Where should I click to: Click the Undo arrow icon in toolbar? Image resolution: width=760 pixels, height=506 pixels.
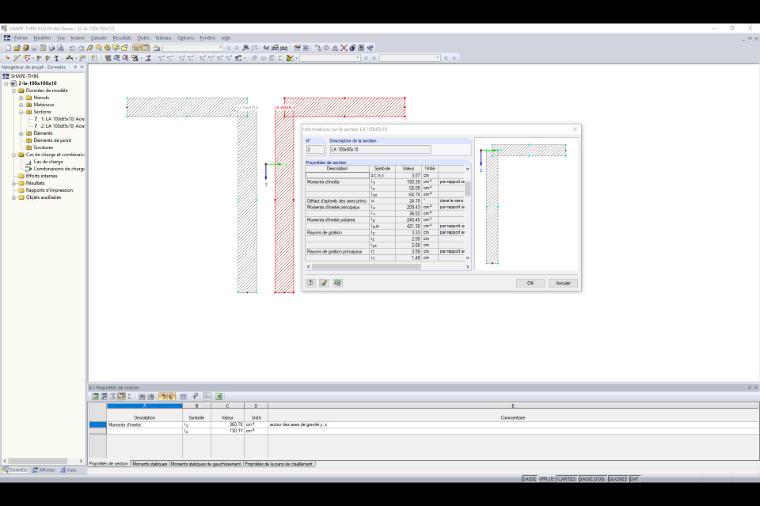tap(72, 48)
